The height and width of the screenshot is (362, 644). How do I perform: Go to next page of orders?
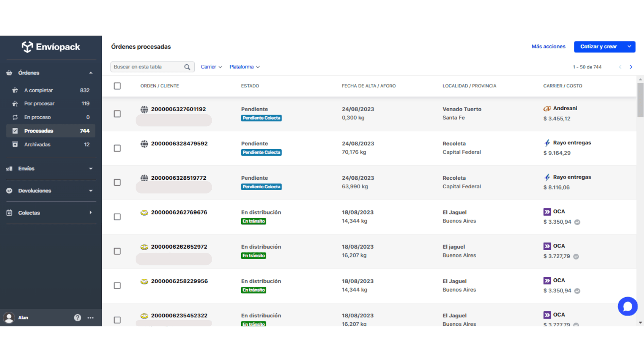[x=631, y=67]
